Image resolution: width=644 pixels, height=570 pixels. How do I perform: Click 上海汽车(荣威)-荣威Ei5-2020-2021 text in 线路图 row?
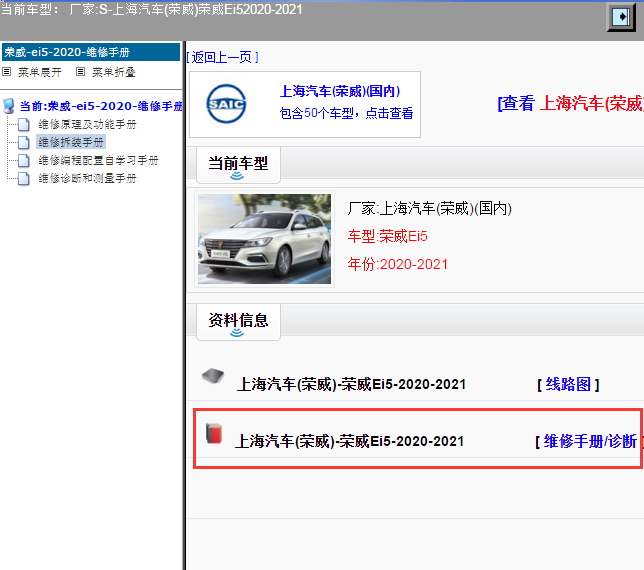click(x=352, y=384)
